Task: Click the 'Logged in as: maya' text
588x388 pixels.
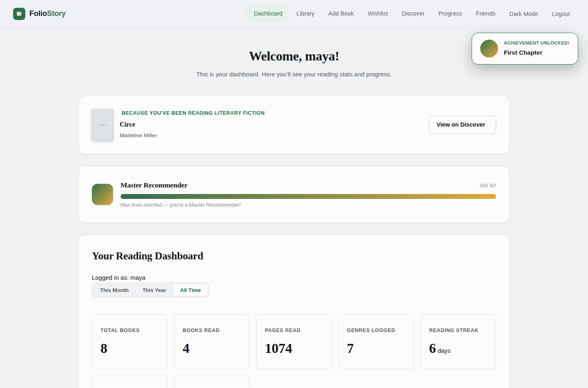Action: tap(118, 278)
